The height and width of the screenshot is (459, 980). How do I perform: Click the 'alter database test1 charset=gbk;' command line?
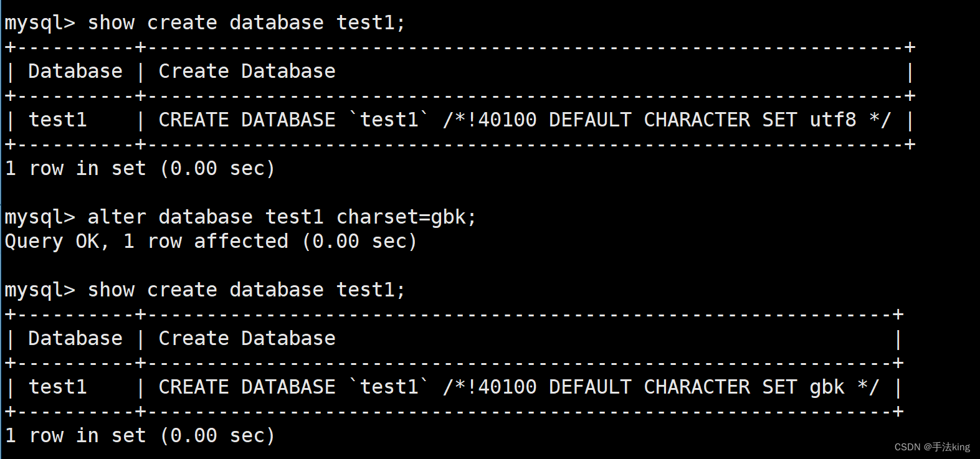pyautogui.click(x=282, y=217)
